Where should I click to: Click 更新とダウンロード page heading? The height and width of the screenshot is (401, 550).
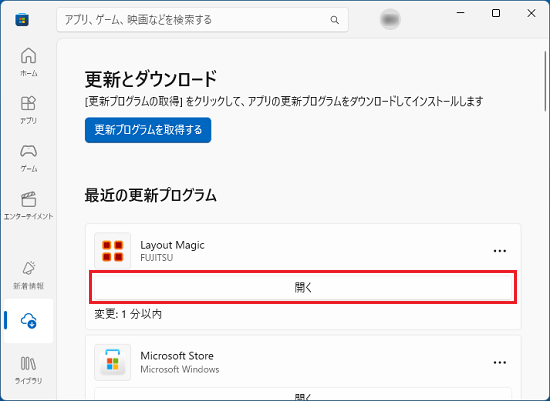[151, 79]
